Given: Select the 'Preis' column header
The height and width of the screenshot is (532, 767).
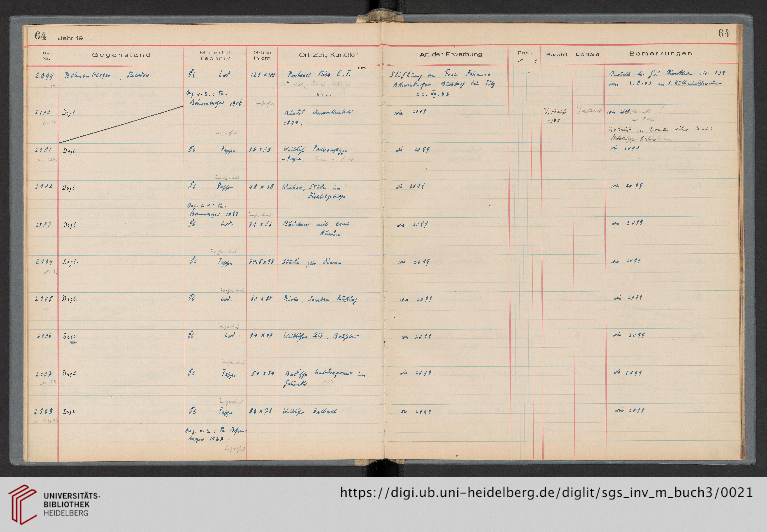Looking at the screenshot, I should [525, 53].
